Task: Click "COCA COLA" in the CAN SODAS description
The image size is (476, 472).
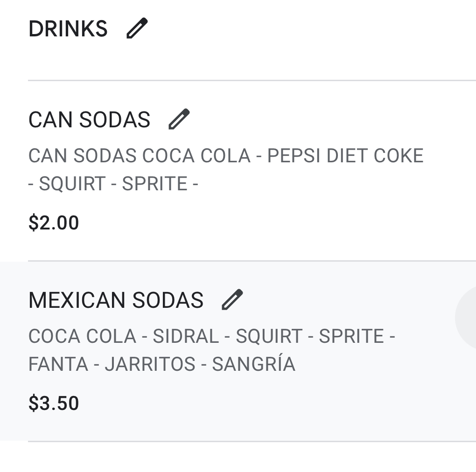Action: pos(196,156)
